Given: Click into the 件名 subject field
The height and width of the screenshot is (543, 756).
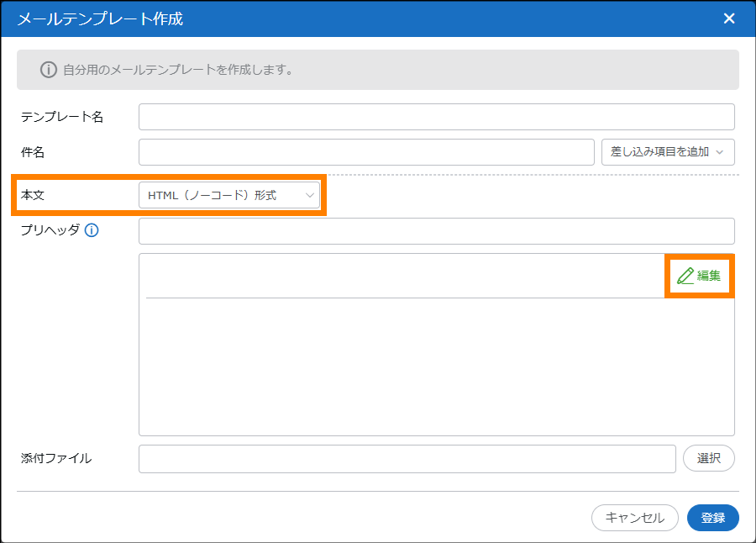Looking at the screenshot, I should pyautogui.click(x=366, y=152).
